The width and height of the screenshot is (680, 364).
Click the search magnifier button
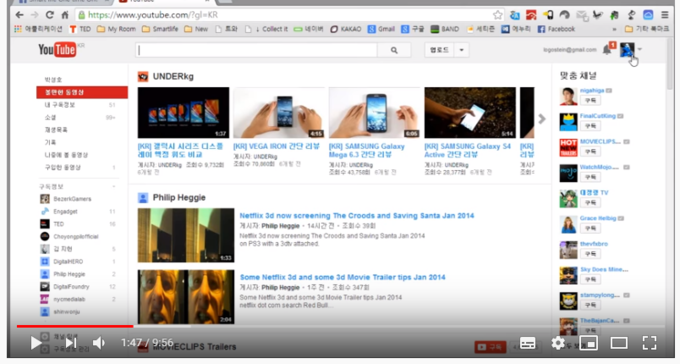point(394,50)
